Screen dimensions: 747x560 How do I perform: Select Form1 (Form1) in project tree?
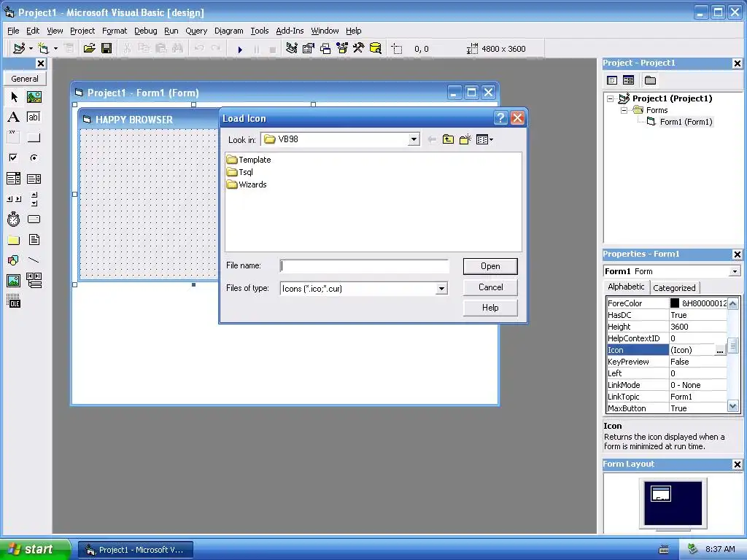tap(686, 122)
